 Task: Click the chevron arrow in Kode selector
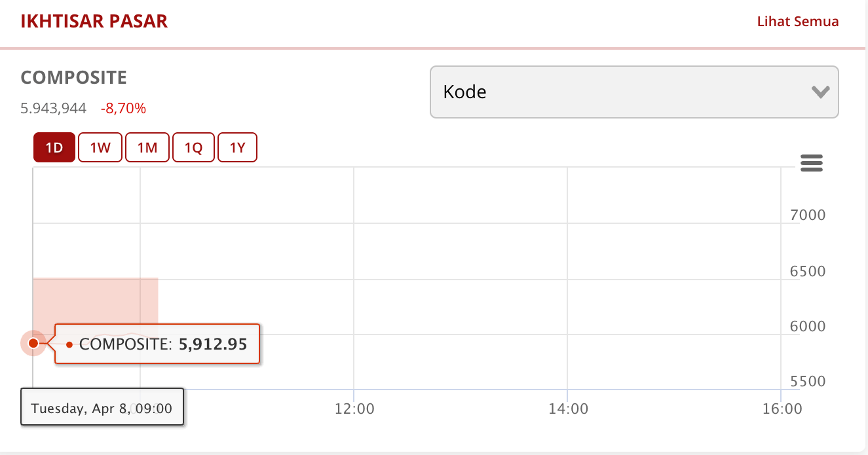pos(820,92)
